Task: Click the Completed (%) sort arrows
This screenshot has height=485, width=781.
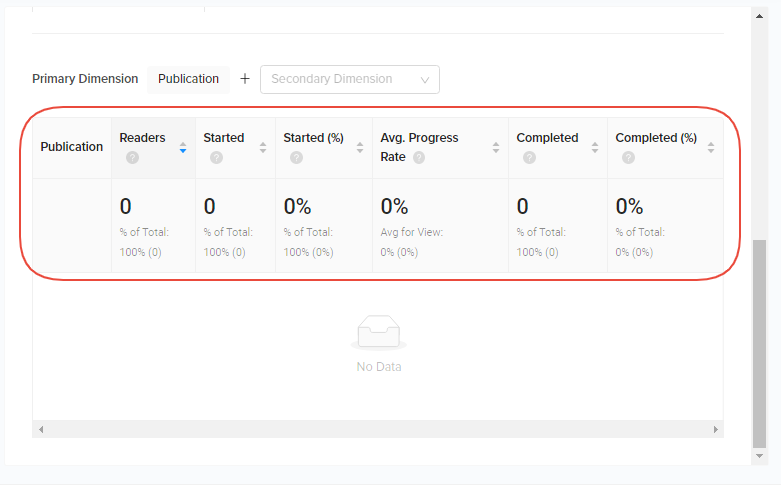Action: pyautogui.click(x=711, y=147)
